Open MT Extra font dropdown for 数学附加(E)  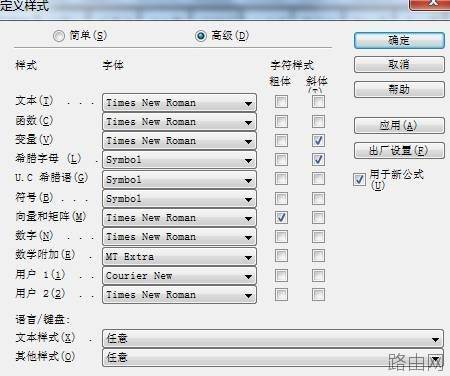pos(179,257)
